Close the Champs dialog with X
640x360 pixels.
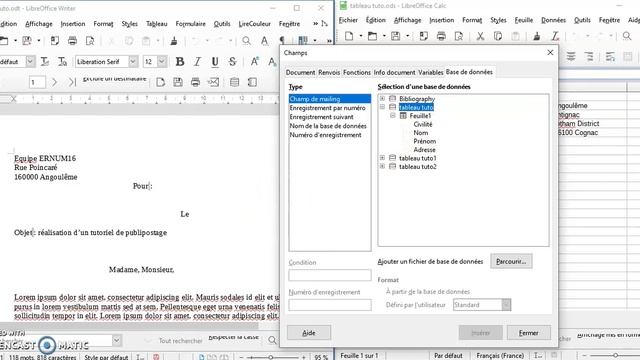click(x=550, y=53)
